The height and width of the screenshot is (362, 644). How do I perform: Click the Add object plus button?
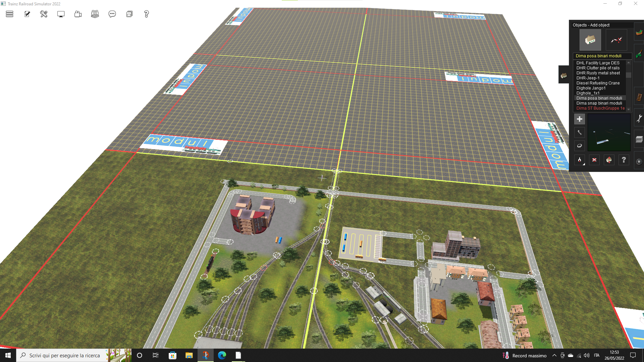pos(579,119)
